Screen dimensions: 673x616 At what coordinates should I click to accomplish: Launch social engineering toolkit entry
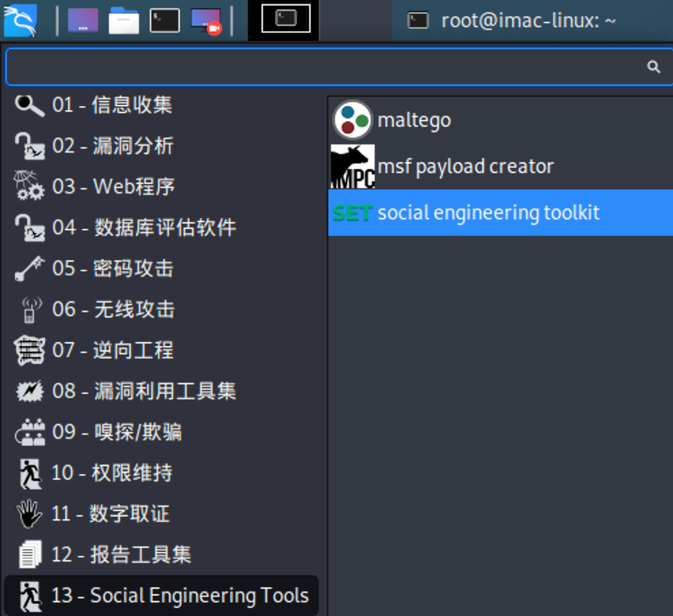coord(501,213)
